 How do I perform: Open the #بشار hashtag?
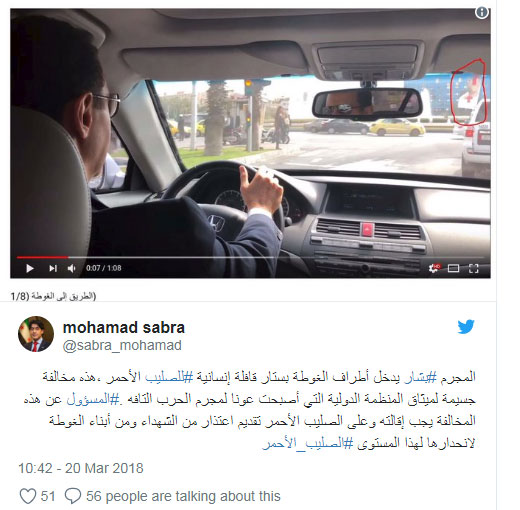420,377
